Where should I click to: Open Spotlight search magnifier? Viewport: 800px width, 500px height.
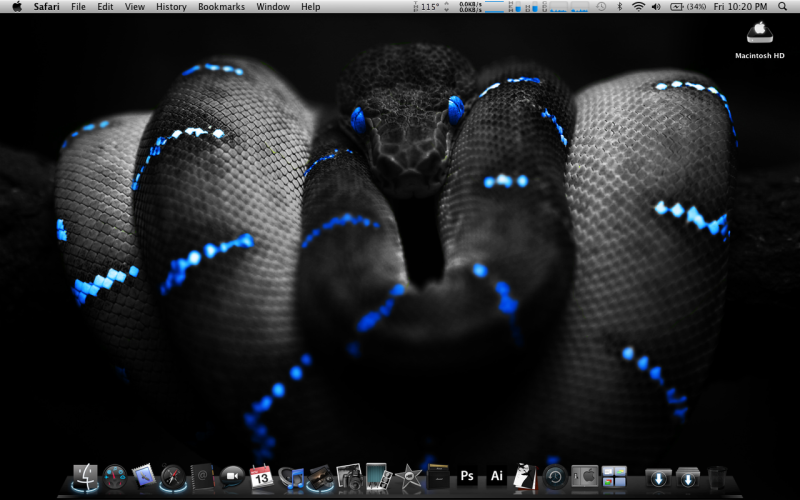click(x=782, y=7)
